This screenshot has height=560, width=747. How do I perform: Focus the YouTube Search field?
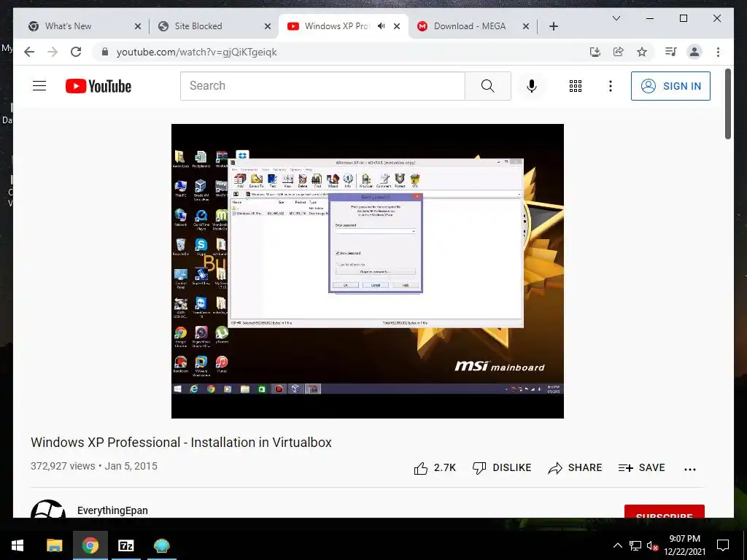pyautogui.click(x=322, y=86)
